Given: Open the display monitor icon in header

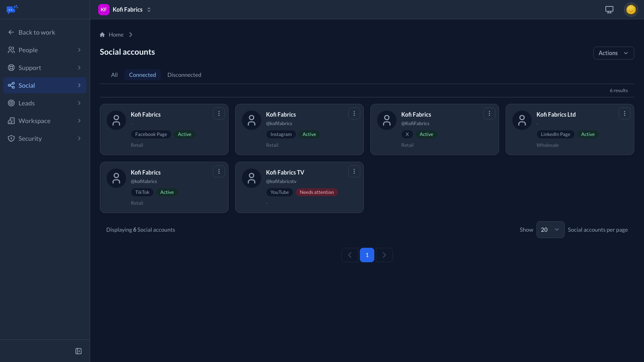Looking at the screenshot, I should [609, 10].
